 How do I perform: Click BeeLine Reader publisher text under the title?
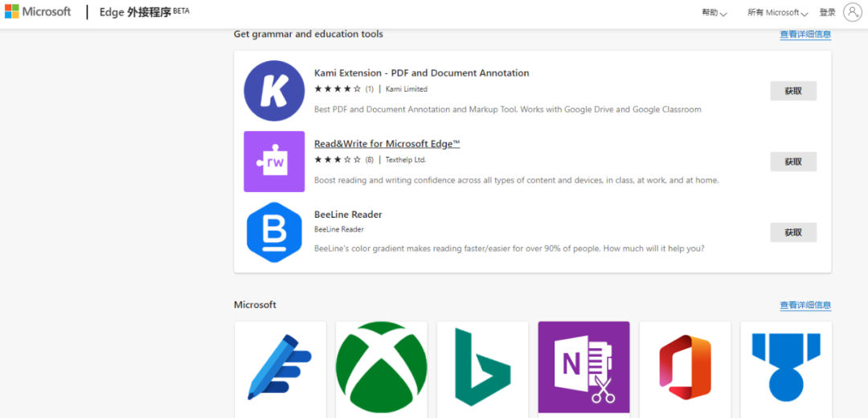pos(339,229)
